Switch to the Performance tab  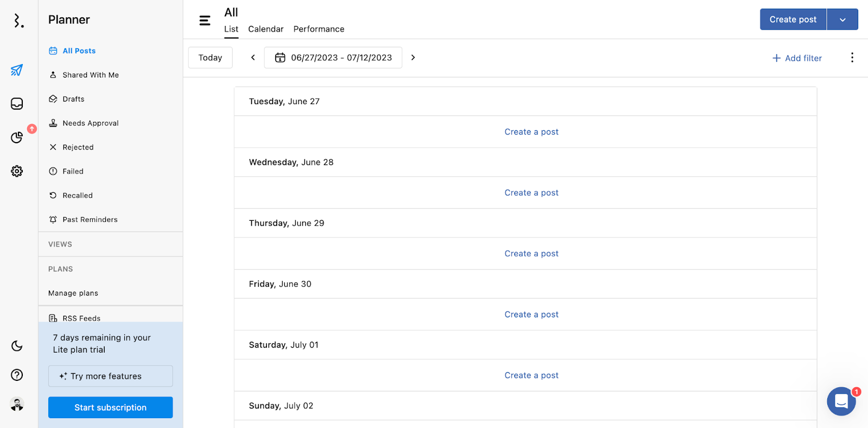[x=318, y=29]
